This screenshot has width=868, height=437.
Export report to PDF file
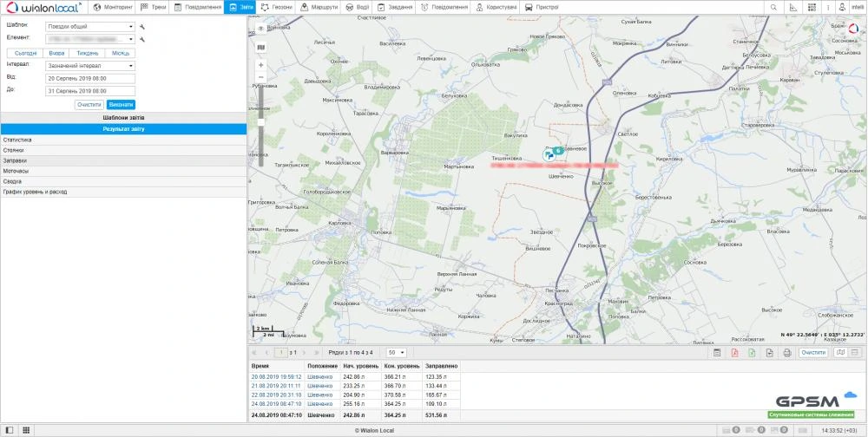point(734,353)
